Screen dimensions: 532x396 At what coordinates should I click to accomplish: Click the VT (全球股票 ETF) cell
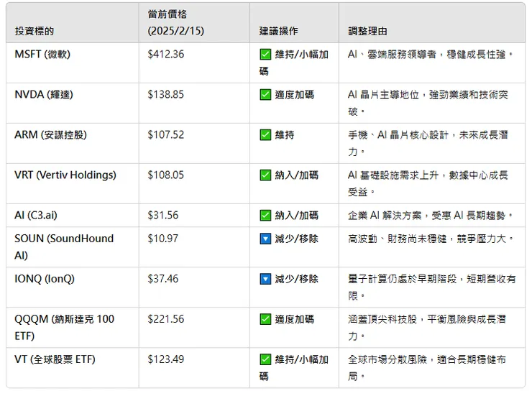(x=55, y=359)
